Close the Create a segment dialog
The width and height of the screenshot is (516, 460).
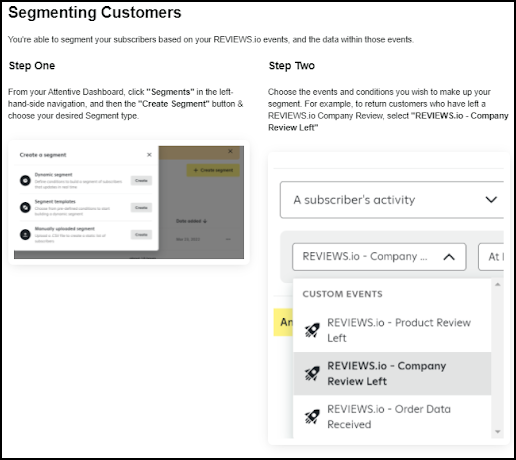click(149, 155)
